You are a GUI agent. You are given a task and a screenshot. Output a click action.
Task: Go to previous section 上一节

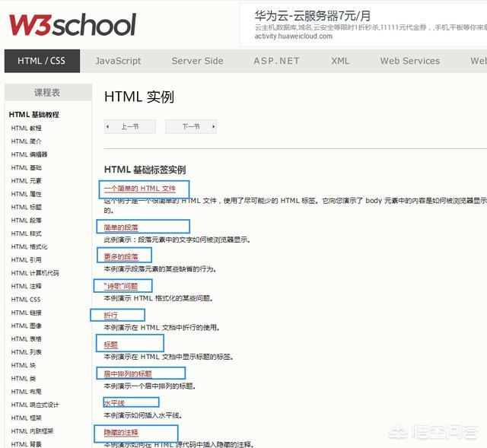coord(129,127)
